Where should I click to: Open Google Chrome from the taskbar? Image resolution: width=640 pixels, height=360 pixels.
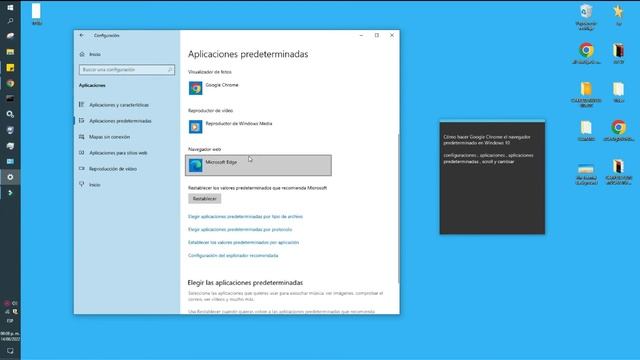coord(10,83)
